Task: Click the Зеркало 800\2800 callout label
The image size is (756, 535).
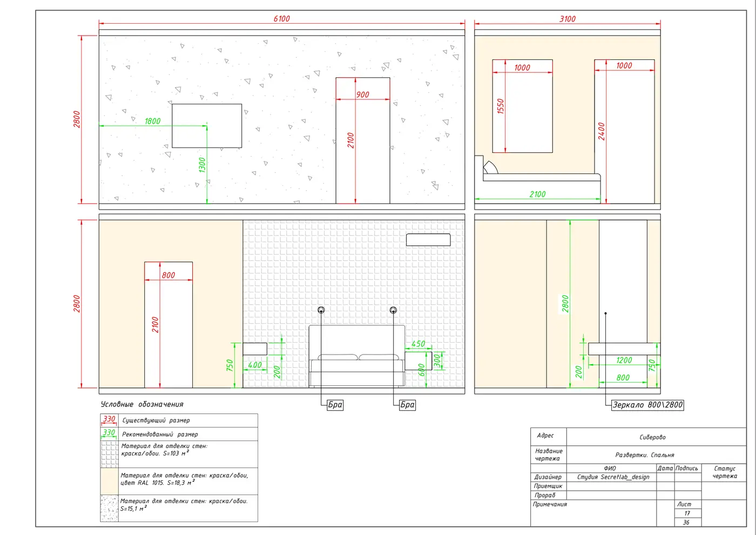Action: click(648, 405)
